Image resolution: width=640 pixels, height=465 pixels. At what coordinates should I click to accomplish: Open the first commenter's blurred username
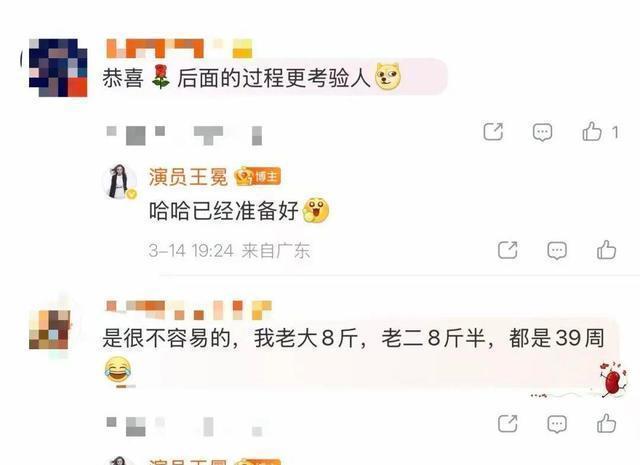[180, 48]
